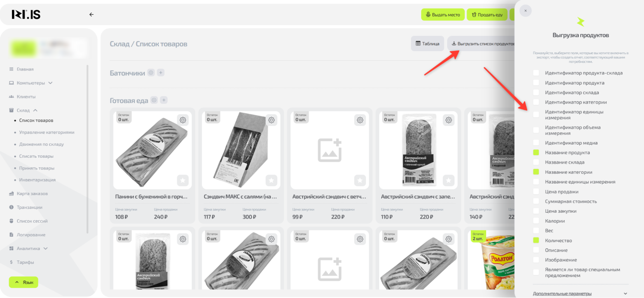The width and height of the screenshot is (644, 298).
Task: Open Управление категориями in sidebar
Action: [47, 132]
